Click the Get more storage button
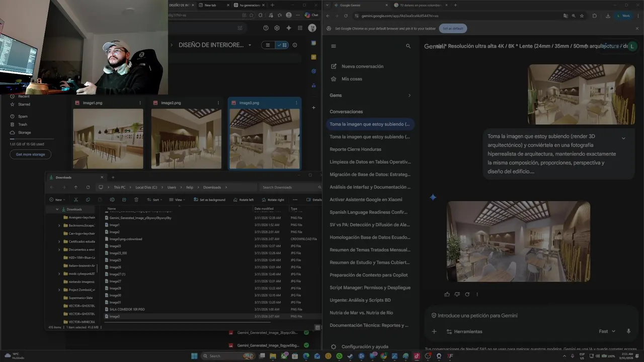Viewport: 644px width, 362px height. [30, 154]
